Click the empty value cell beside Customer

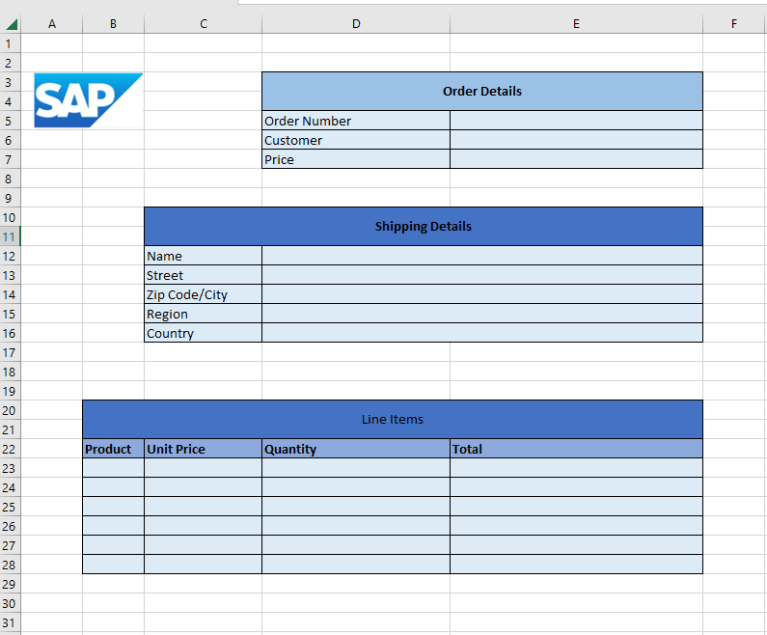(575, 140)
